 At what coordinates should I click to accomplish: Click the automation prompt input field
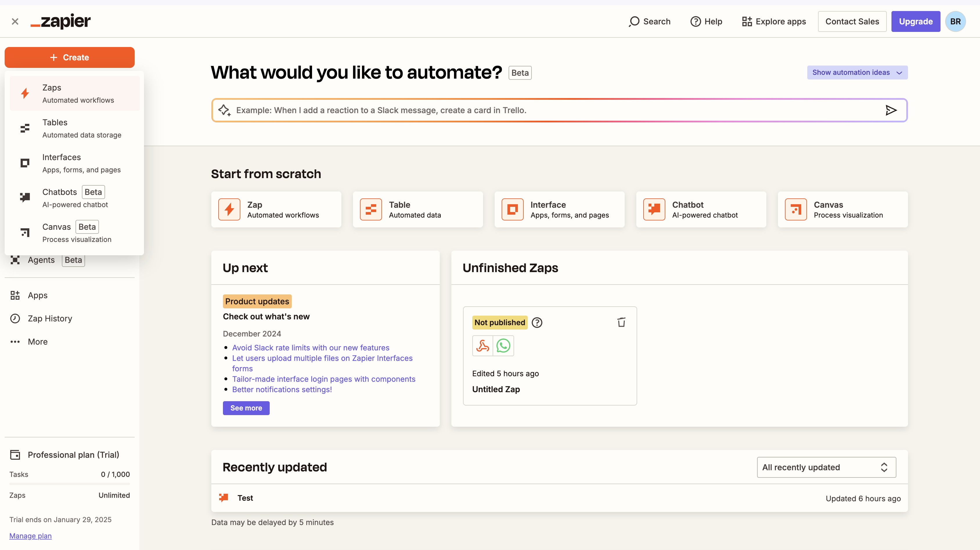559,110
